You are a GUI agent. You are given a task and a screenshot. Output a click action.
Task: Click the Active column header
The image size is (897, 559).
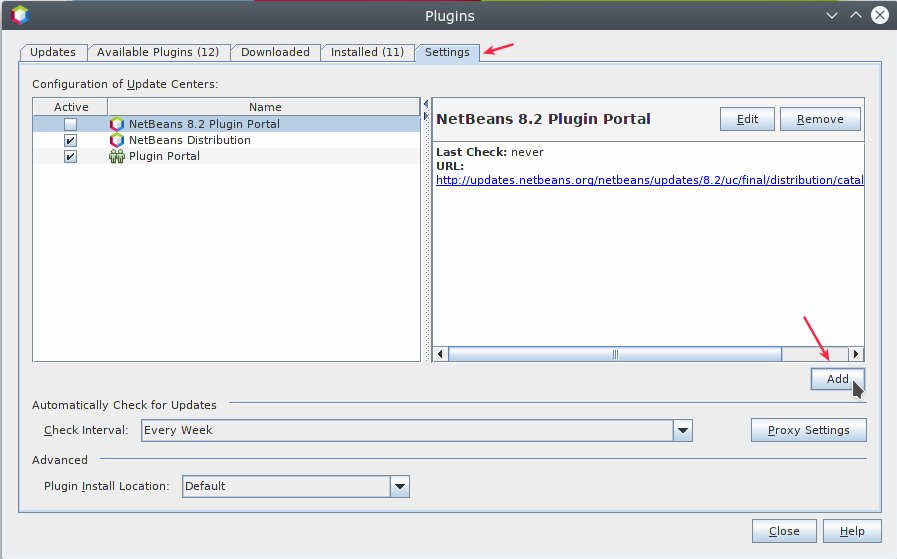click(71, 107)
